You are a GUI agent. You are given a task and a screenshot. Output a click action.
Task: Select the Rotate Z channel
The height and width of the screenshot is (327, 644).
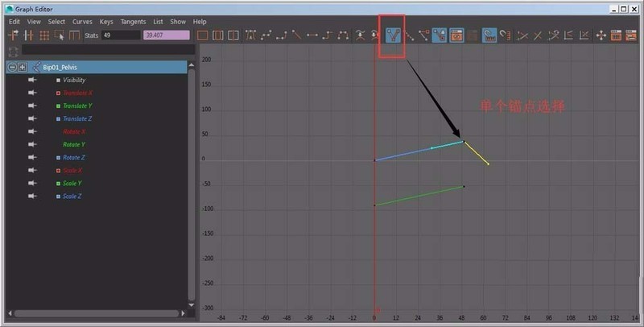coord(74,157)
